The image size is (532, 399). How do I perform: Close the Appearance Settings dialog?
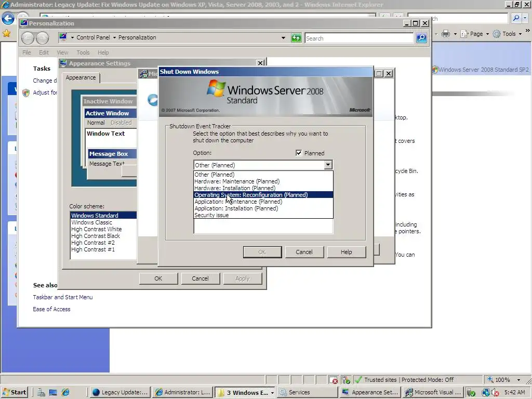[x=260, y=63]
